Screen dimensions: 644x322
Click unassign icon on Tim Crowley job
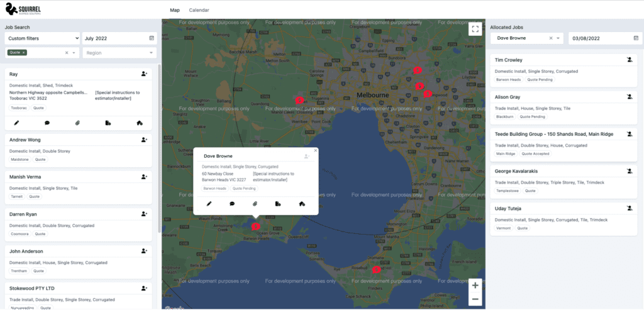point(630,60)
